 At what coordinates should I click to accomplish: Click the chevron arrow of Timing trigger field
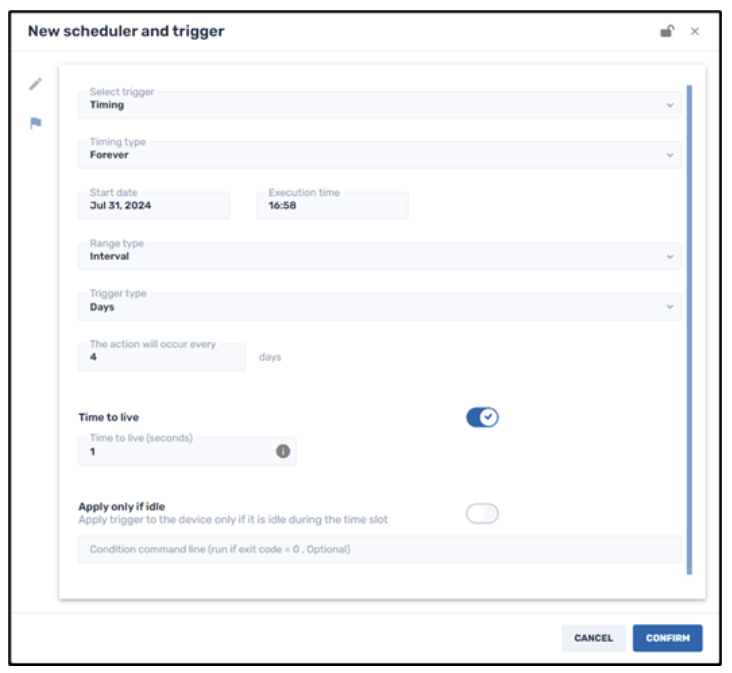tap(670, 105)
